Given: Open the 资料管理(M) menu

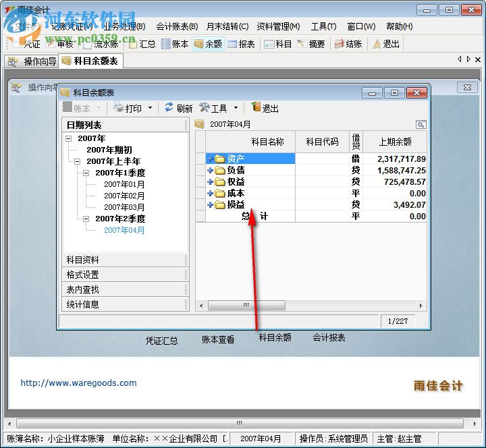Looking at the screenshot, I should [278, 26].
